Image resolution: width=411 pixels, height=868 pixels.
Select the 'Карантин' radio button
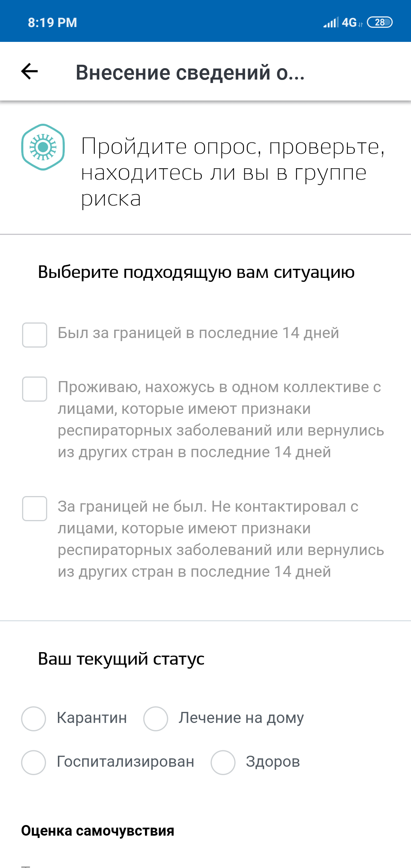click(x=34, y=719)
